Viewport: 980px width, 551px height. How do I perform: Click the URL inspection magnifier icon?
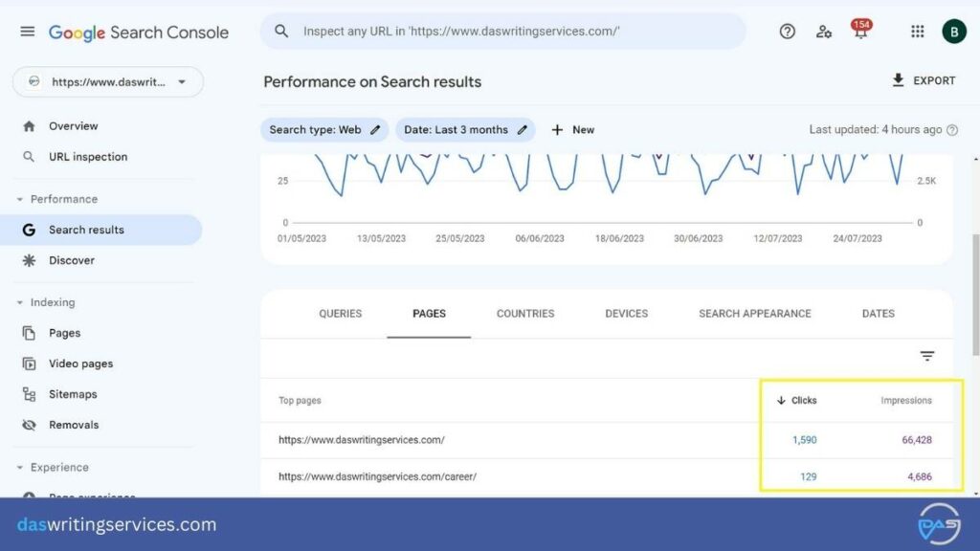(29, 157)
